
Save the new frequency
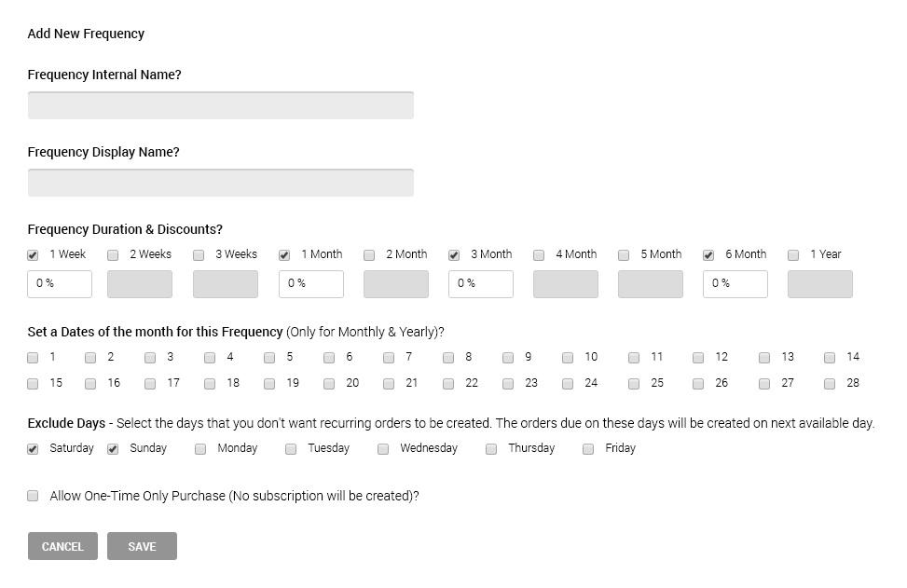coord(142,546)
